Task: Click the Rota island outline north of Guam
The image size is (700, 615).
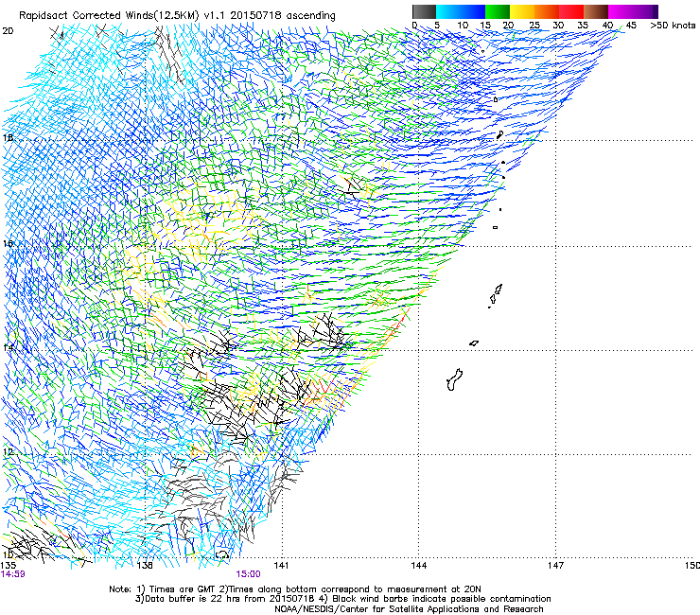Action: (x=474, y=343)
